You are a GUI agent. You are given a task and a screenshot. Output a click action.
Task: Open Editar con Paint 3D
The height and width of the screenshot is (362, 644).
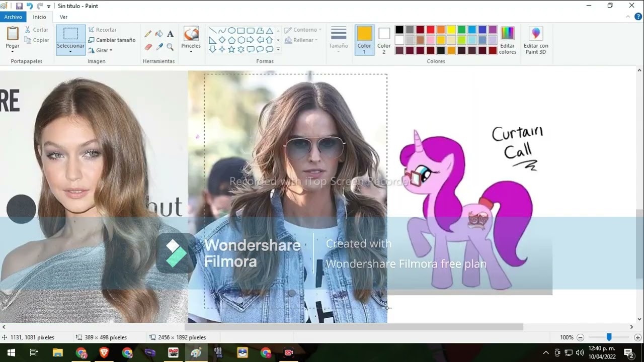click(536, 40)
